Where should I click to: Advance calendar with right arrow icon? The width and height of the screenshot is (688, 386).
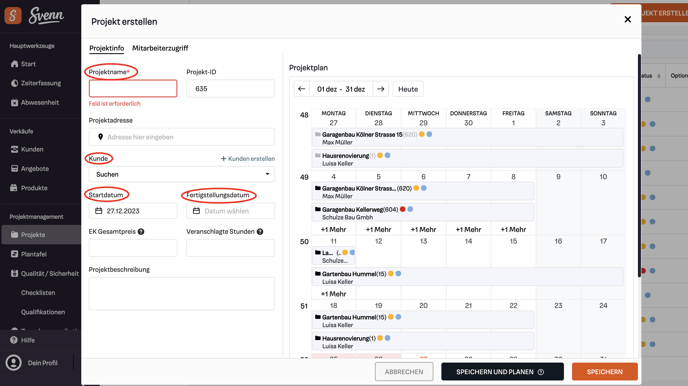(x=380, y=89)
